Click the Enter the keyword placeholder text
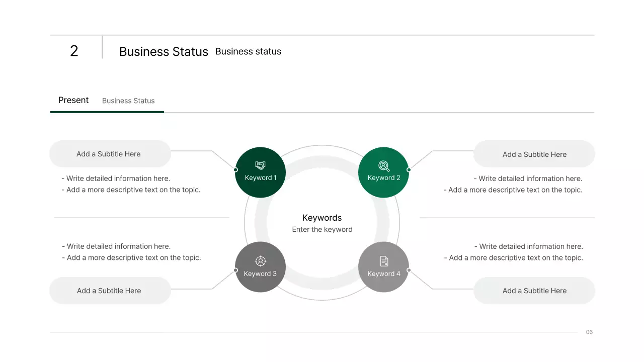The height and width of the screenshot is (362, 644). point(322,229)
